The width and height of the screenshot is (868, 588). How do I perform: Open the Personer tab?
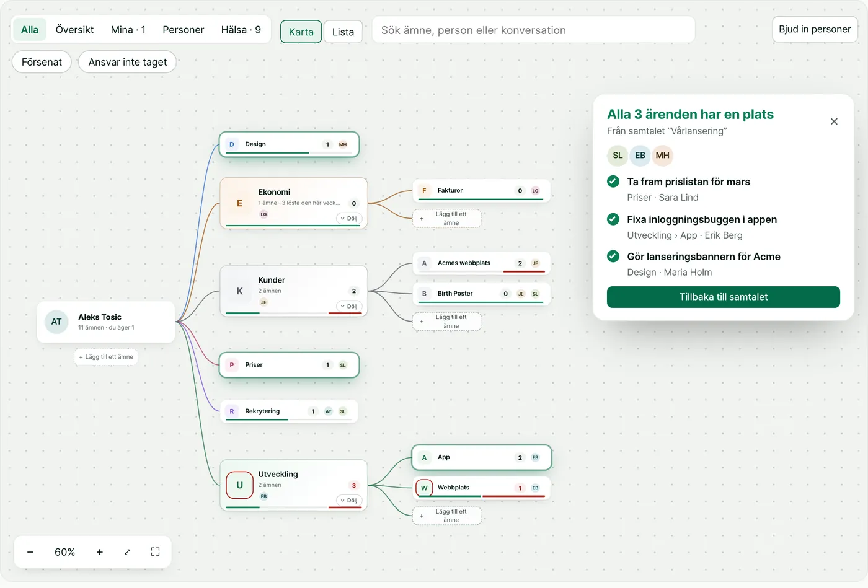[x=183, y=30]
